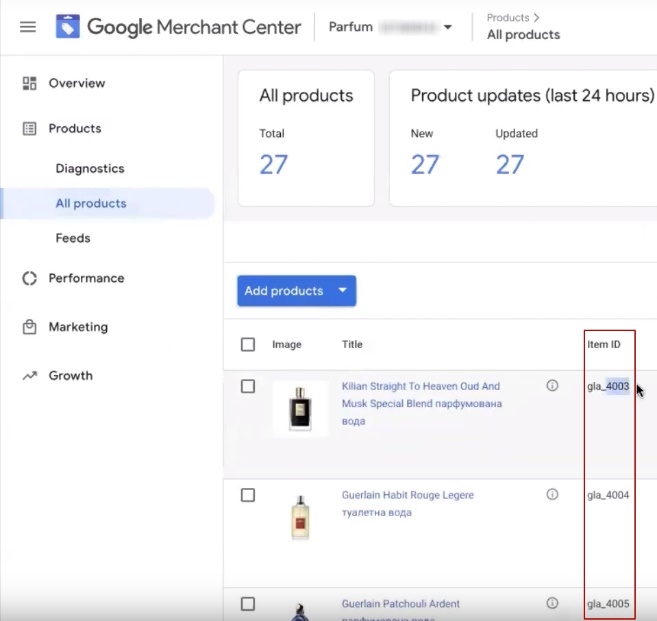Show info for Guerlain Habit Rouge product
657x621 pixels.
pyautogui.click(x=552, y=495)
